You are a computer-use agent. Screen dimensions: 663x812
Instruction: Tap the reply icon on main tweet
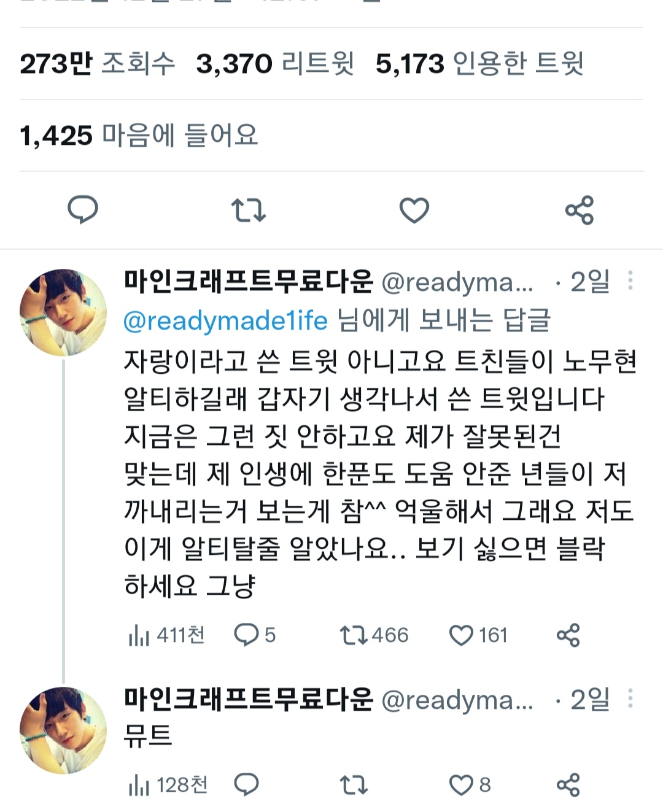[x=82, y=210]
